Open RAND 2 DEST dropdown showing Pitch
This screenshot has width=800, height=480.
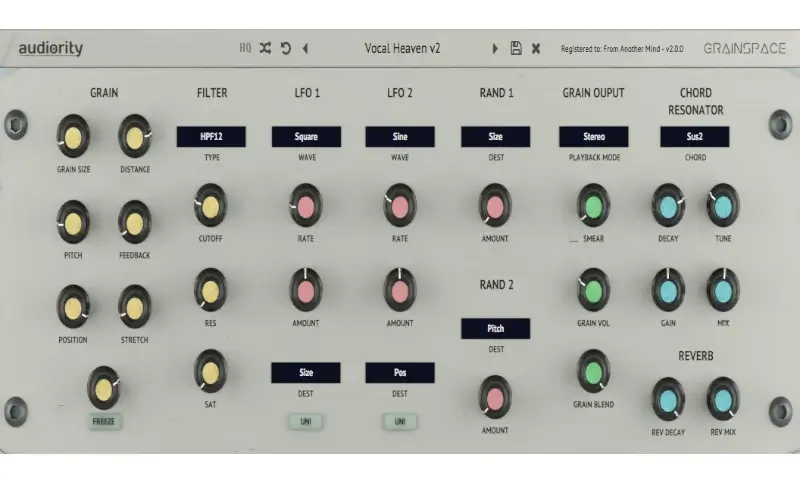(495, 329)
